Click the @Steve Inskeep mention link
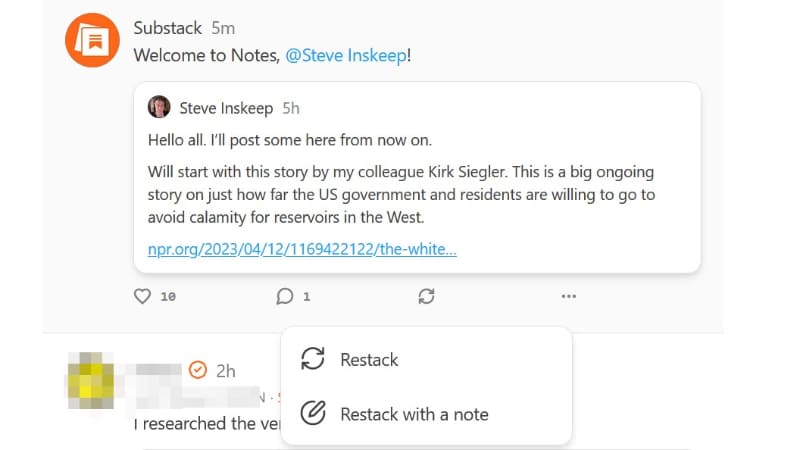This screenshot has height=450, width=800. [346, 55]
